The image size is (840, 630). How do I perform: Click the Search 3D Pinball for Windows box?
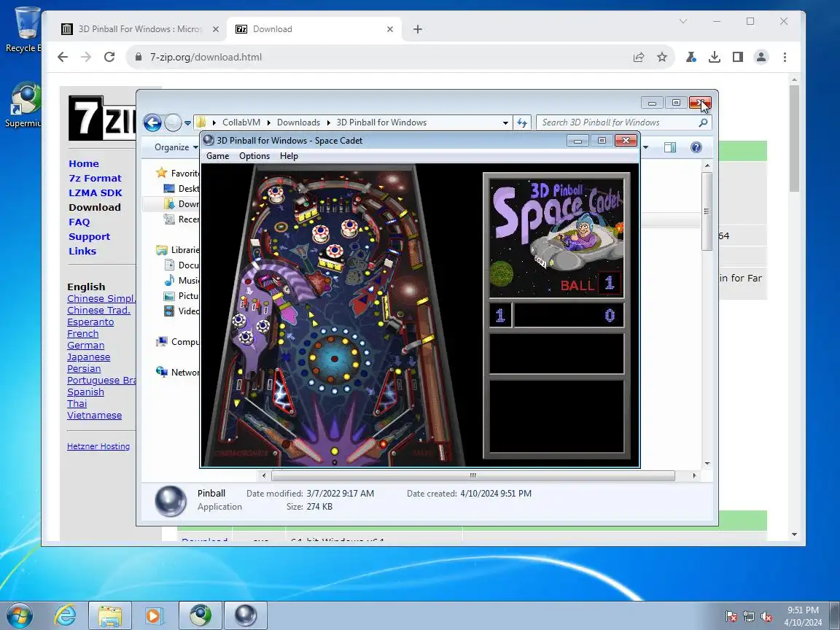coord(624,122)
